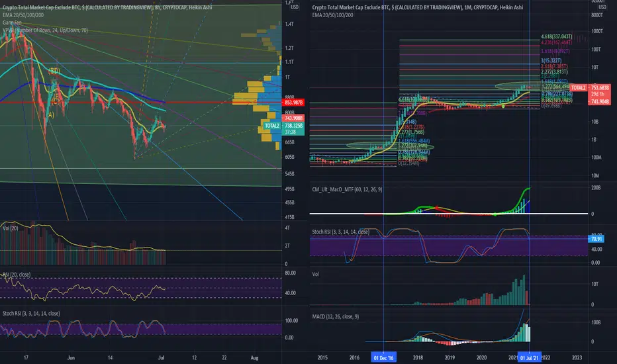Click the 2.618(7.385T) Fibonacci level label
Viewport: 617px width, 364px height.
click(x=554, y=66)
